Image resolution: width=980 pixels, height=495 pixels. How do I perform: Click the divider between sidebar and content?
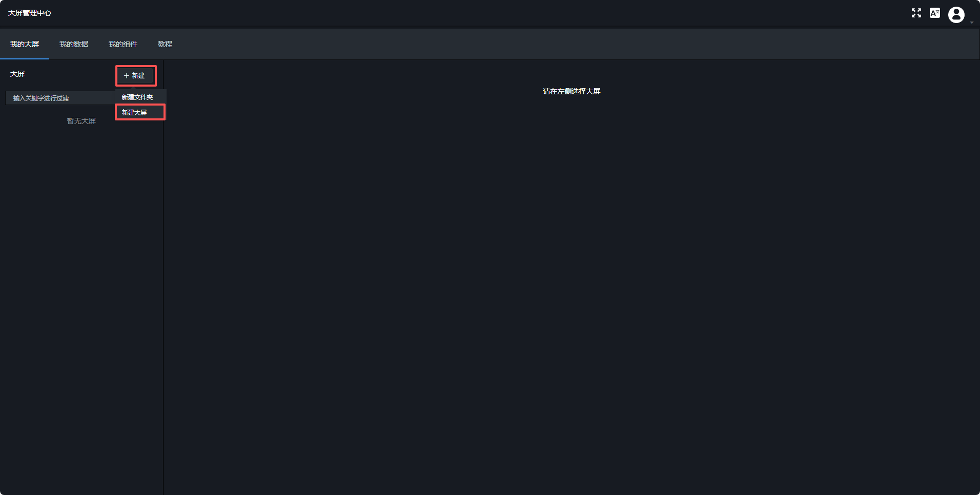[163, 277]
